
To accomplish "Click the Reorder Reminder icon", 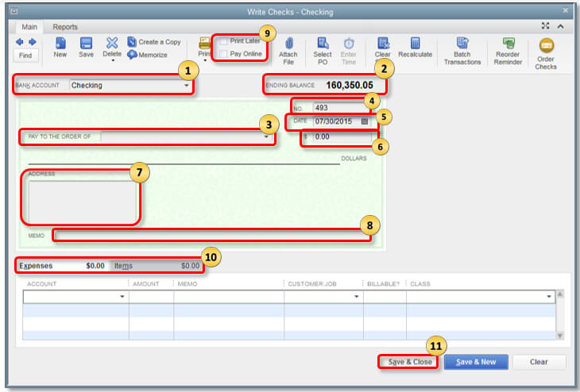I will [508, 43].
